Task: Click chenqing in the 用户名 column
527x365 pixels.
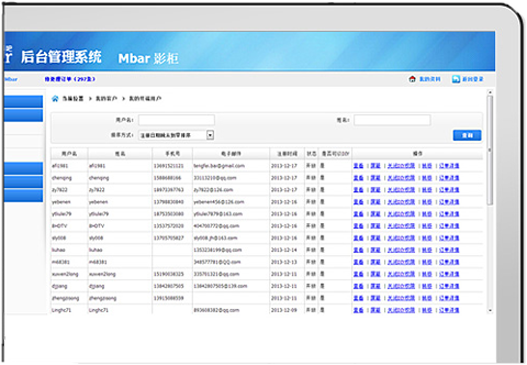Action: click(62, 178)
